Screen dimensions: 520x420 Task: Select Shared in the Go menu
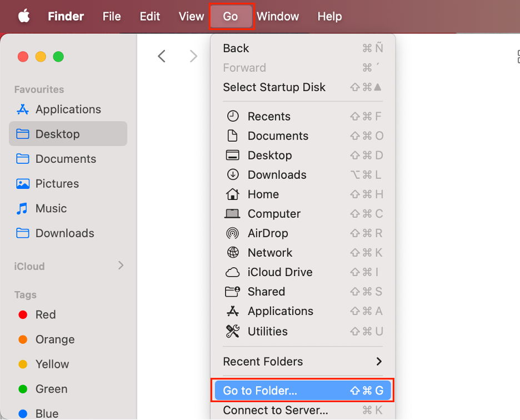266,291
